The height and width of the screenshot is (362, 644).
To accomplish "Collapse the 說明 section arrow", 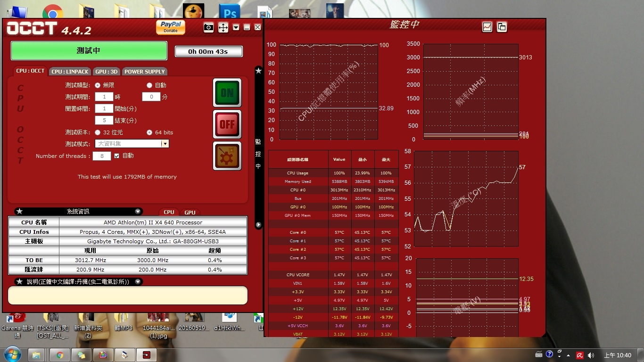I will pos(138,281).
